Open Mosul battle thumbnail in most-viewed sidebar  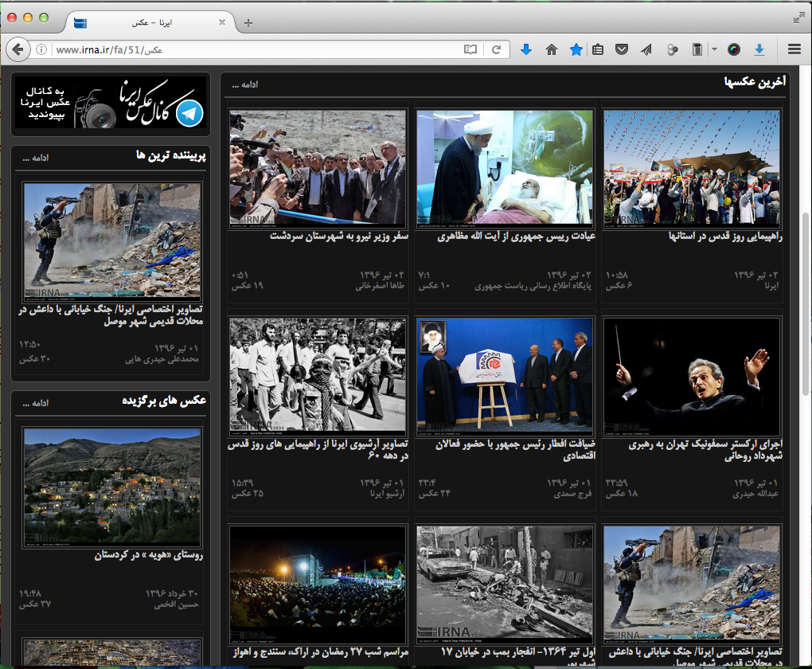112,241
